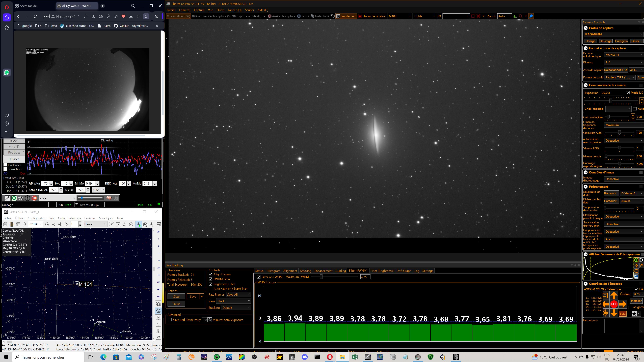644x362 pixels.
Task: Click the red ARRÊTE telescope stop button
Action: tap(614, 304)
